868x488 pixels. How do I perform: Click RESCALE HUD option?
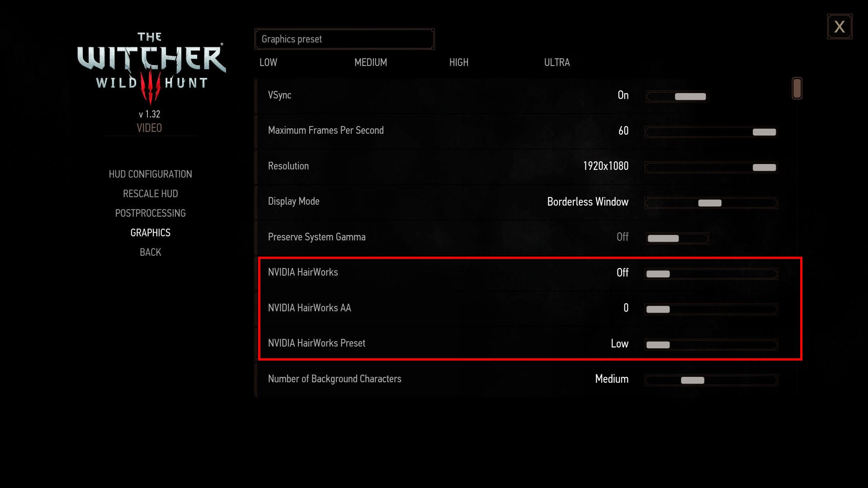151,193
